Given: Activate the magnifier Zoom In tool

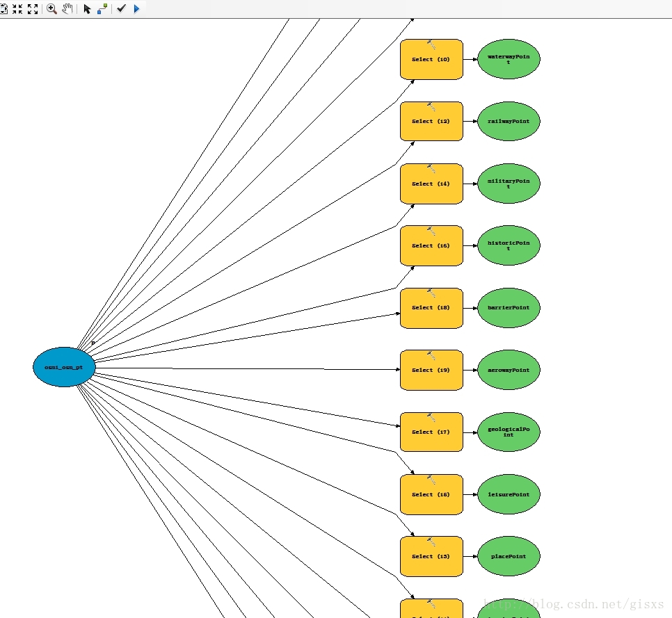Looking at the screenshot, I should (x=52, y=8).
